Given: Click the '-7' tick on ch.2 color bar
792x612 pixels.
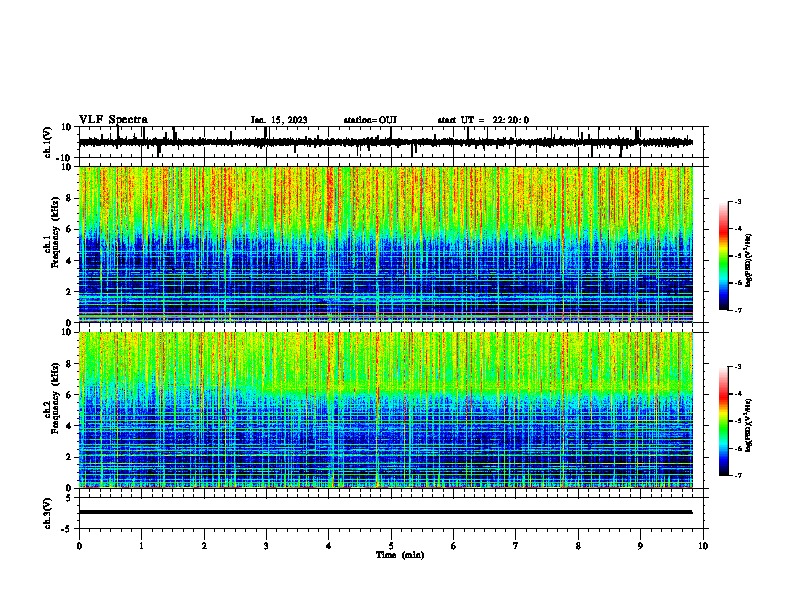Looking at the screenshot, I should coord(737,476).
